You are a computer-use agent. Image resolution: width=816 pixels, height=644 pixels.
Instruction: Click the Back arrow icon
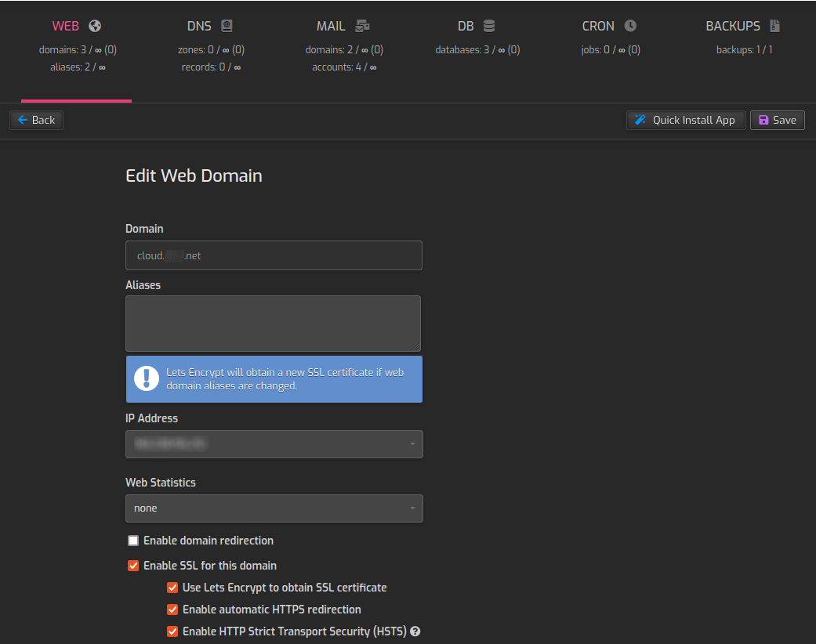23,120
